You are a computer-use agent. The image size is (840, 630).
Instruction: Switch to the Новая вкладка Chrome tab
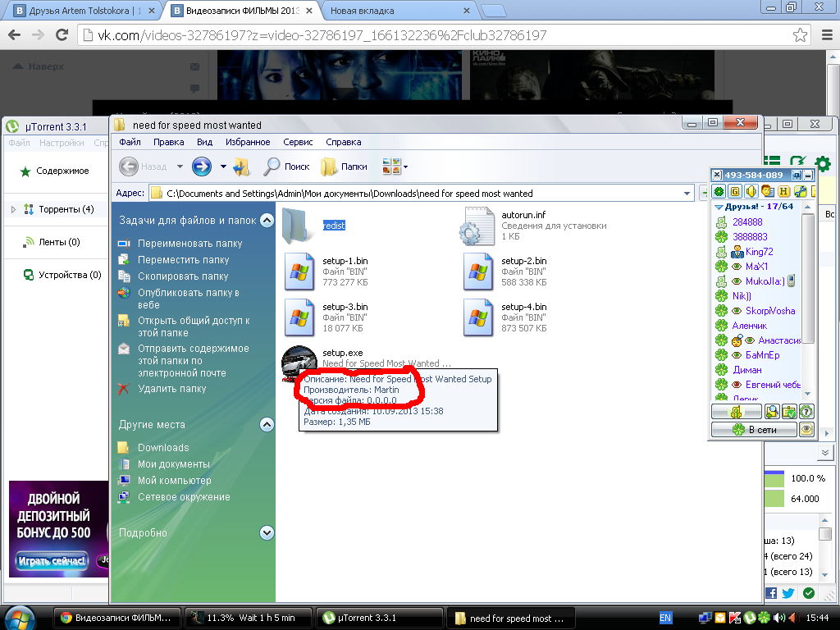click(399, 11)
